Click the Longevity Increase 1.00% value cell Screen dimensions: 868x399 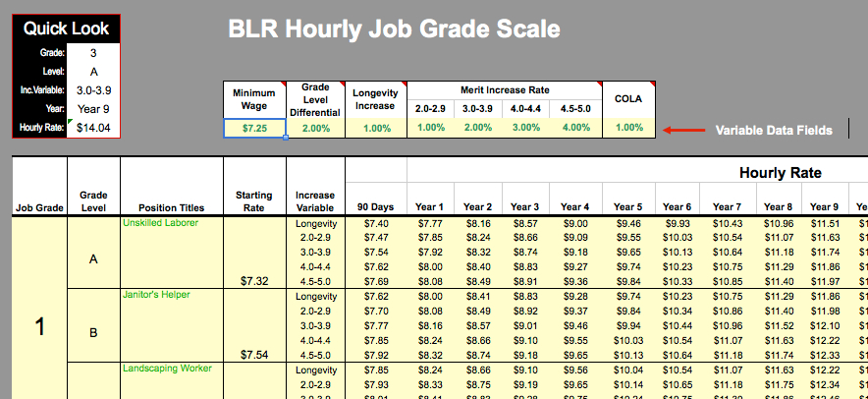point(376,128)
